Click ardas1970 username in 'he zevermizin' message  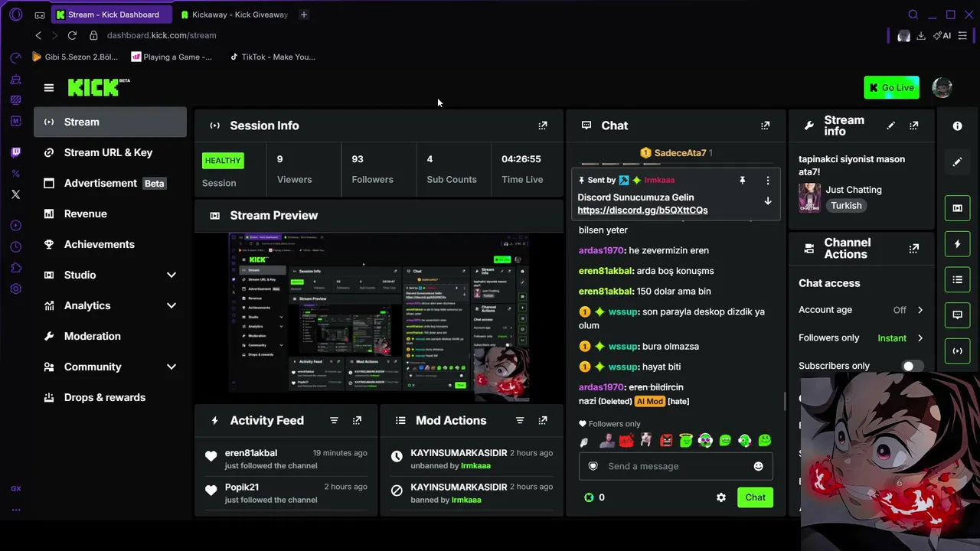click(601, 251)
